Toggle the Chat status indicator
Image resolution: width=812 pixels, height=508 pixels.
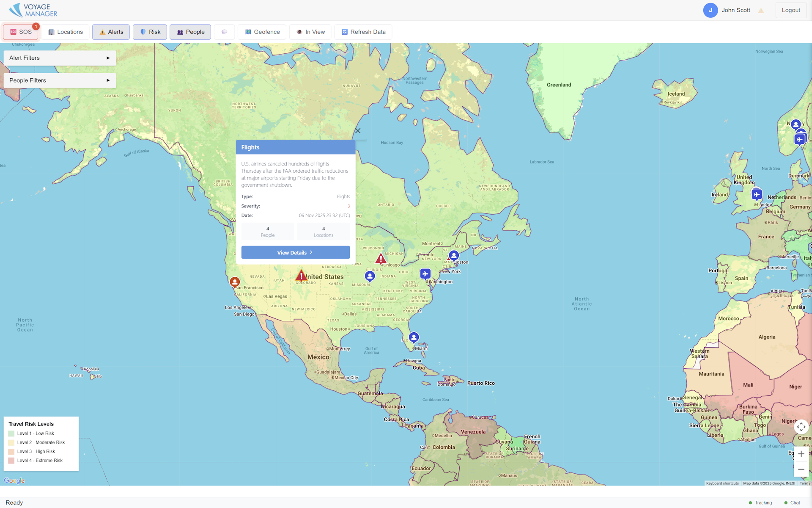(792, 502)
